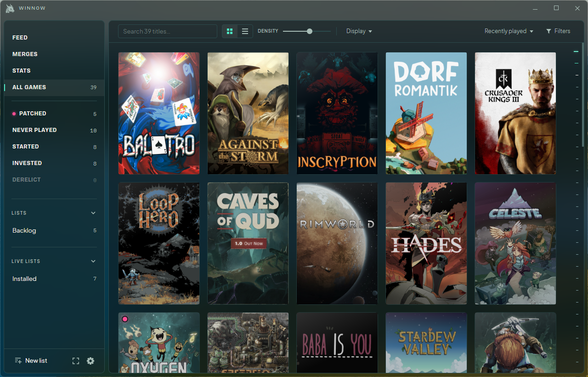Select the Against the Storm cover
The height and width of the screenshot is (377, 588).
[248, 113]
